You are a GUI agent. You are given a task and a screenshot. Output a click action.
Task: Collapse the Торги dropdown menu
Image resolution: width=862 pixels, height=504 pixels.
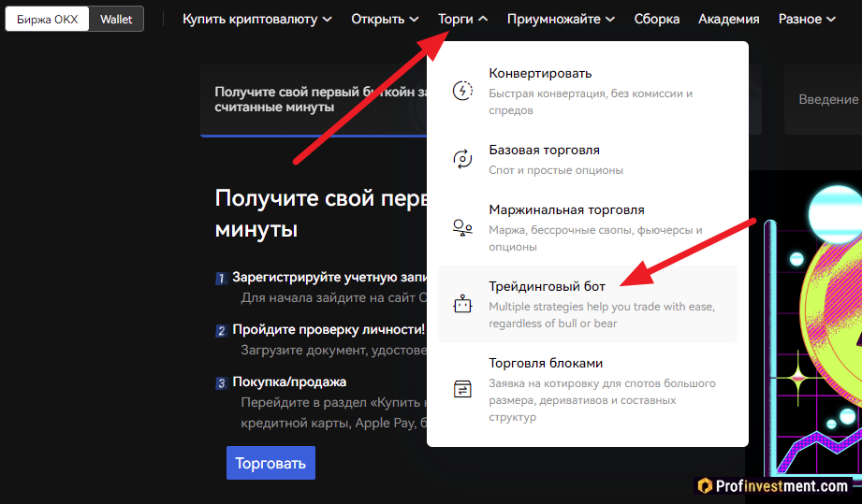tap(462, 20)
